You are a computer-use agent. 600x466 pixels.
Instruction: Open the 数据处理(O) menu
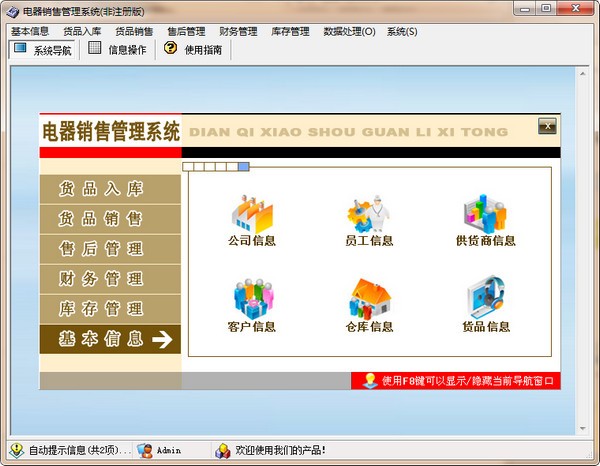click(x=349, y=31)
